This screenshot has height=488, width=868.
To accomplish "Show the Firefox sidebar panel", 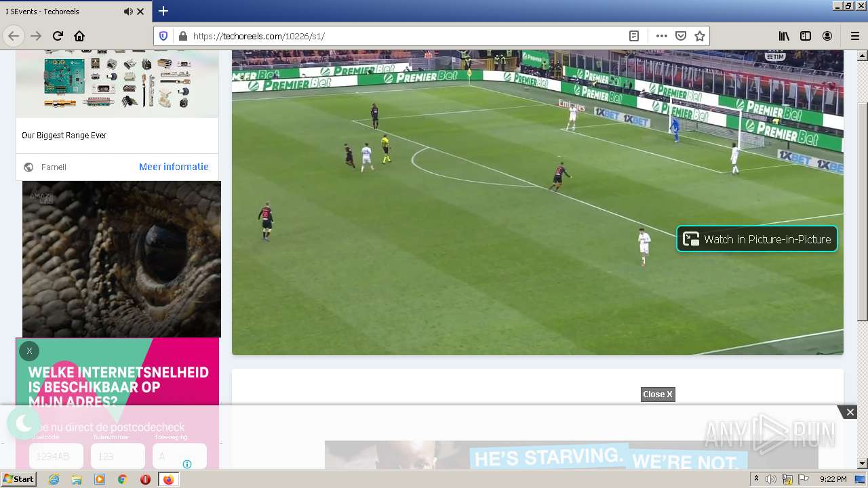I will 806,36.
